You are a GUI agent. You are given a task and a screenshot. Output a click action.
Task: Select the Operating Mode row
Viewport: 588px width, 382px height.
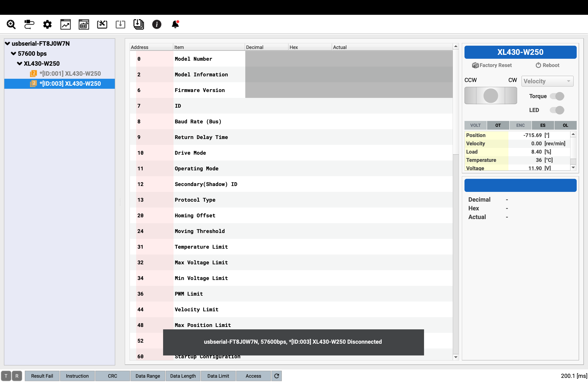tap(291, 169)
